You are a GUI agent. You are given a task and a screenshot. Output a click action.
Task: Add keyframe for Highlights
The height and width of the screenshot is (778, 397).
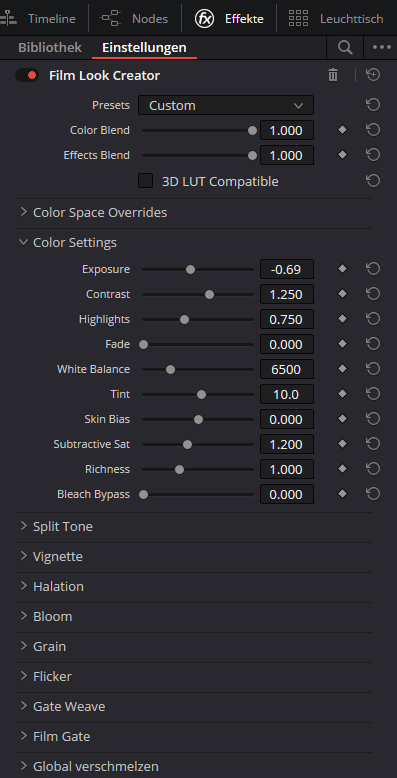tap(342, 319)
